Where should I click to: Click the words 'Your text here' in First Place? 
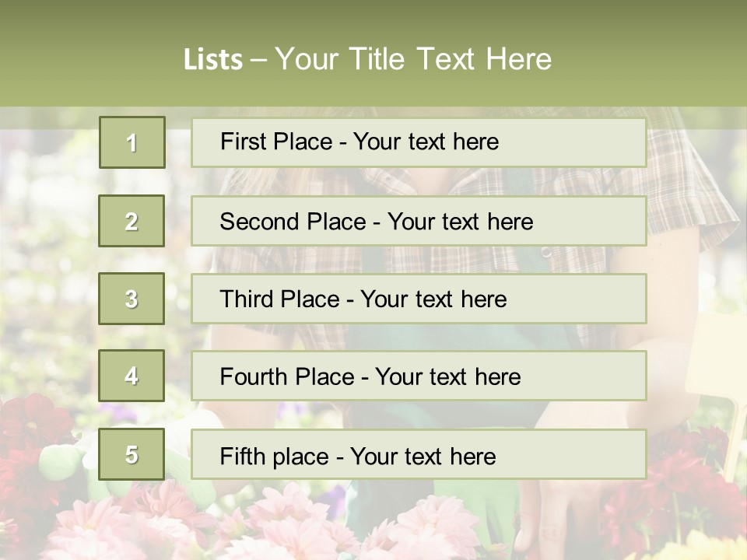pos(426,142)
